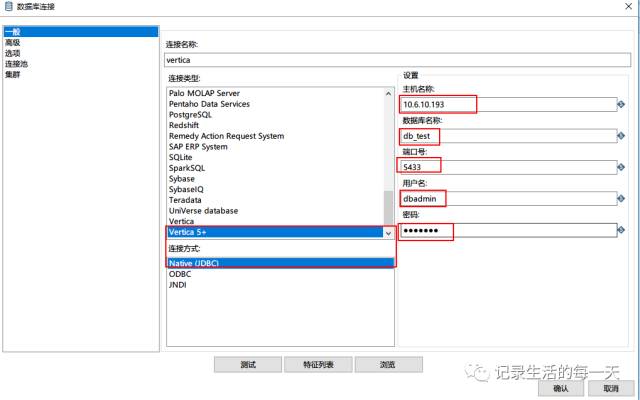Choose Native (JDBC) access method
This screenshot has height=400, width=640.
280,263
